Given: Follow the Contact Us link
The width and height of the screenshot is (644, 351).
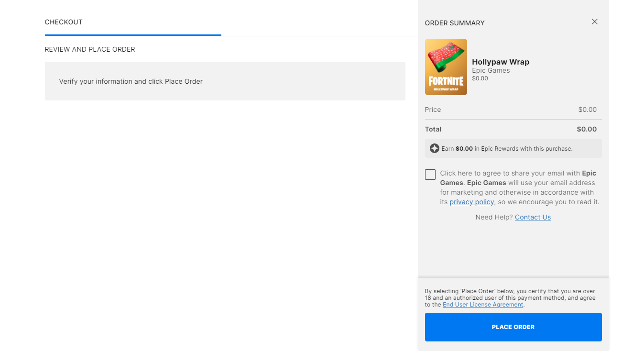Looking at the screenshot, I should 533,217.
